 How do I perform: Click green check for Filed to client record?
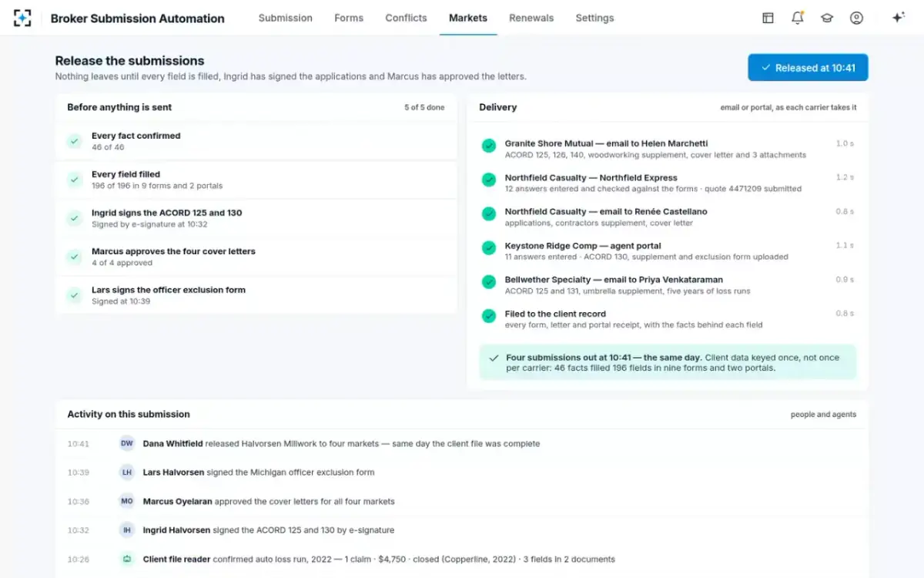coord(488,315)
